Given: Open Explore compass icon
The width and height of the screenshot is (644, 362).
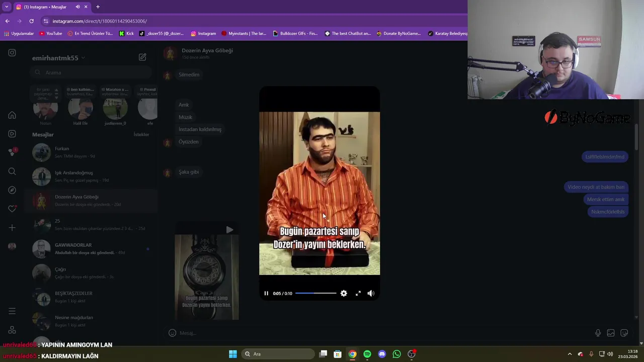Looking at the screenshot, I should click(12, 190).
